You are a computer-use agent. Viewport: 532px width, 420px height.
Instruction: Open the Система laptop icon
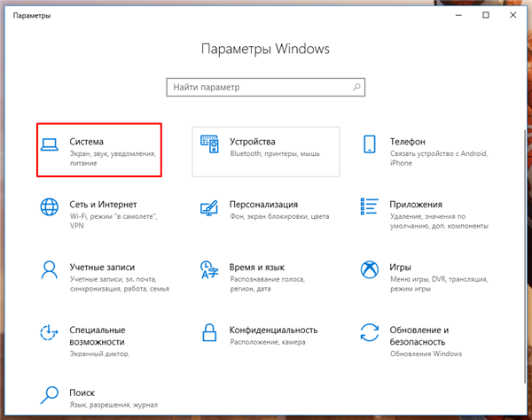click(50, 144)
